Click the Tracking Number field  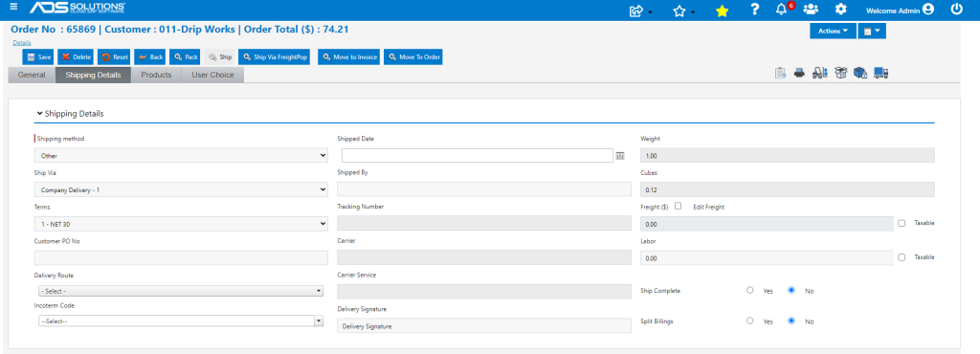pos(484,224)
